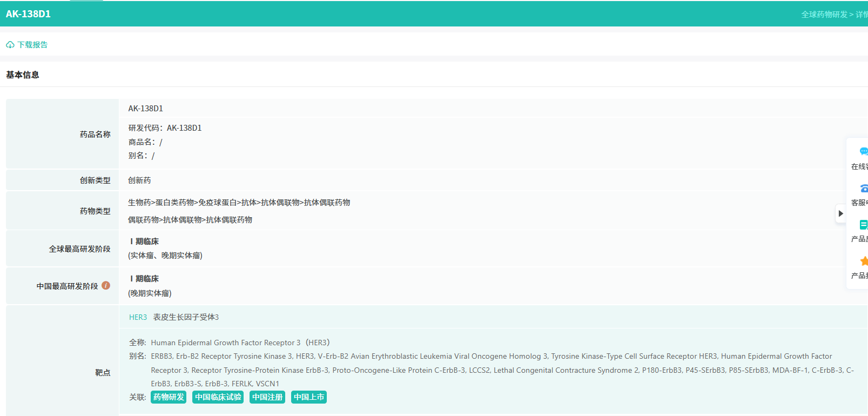Click the download report cloud icon
868x416 pixels.
coord(10,45)
